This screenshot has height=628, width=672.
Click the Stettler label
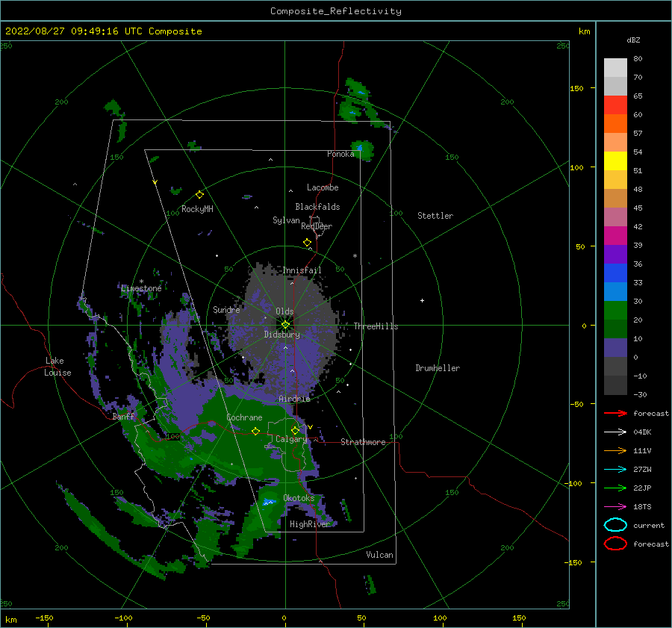click(435, 216)
